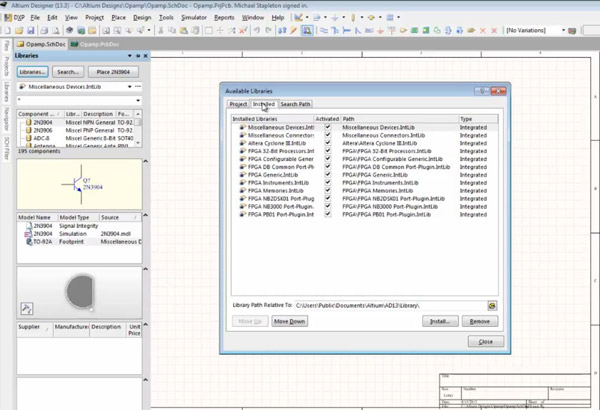Select FPGA PB01 Port-Plugin library row
The height and width of the screenshot is (410, 600).
(x=365, y=214)
